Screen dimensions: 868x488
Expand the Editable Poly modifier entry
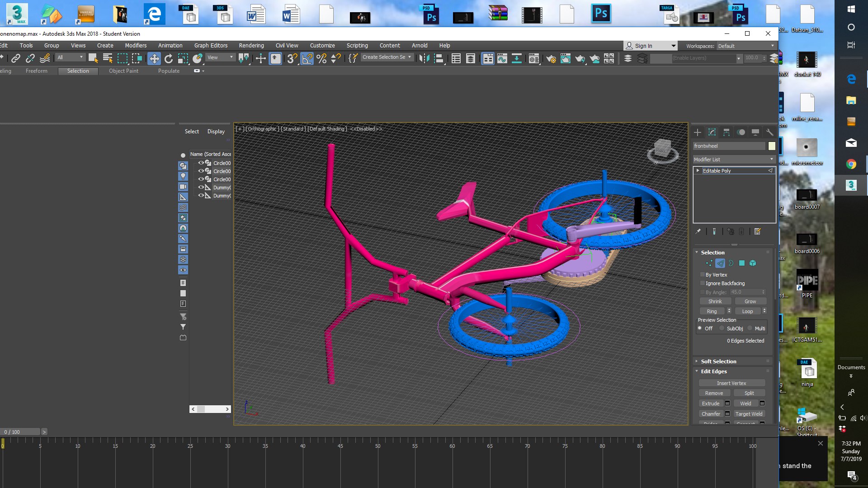pyautogui.click(x=698, y=171)
